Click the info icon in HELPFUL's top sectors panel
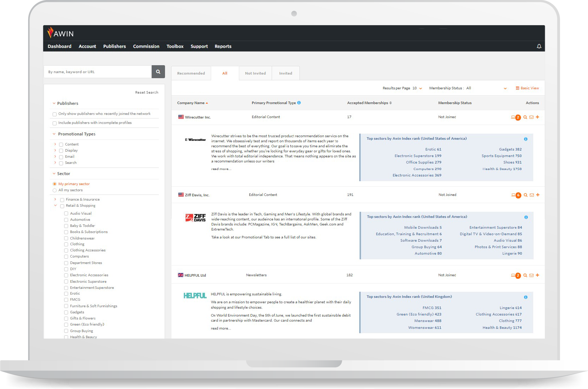Viewport: 588px width, 389px height. point(526,297)
